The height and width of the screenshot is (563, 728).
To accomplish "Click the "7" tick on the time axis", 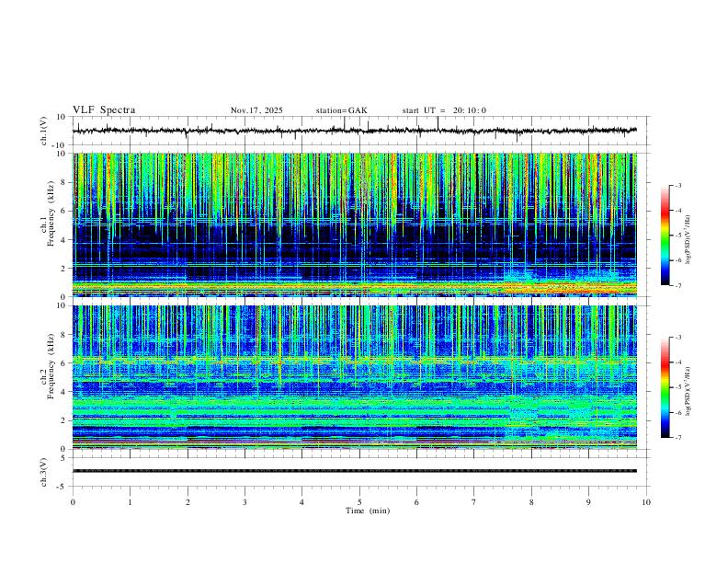I will 474,502.
